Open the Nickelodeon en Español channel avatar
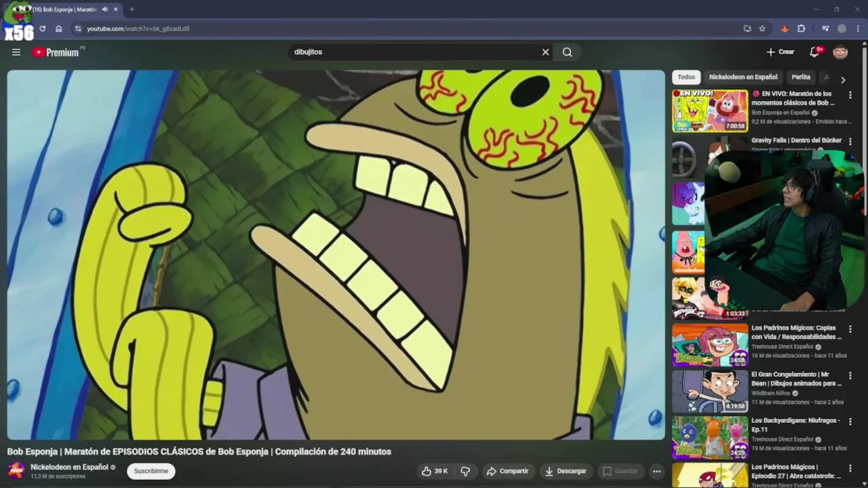The height and width of the screenshot is (488, 868). 16,470
